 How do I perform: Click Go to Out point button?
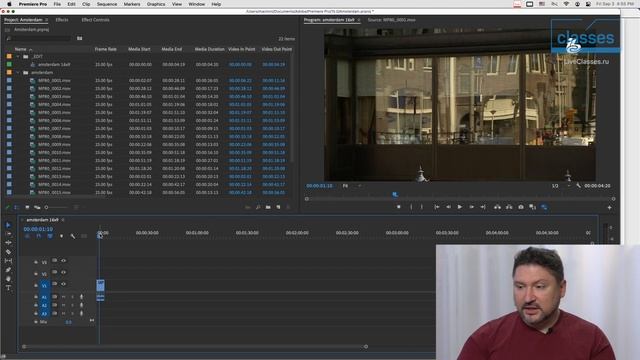click(483, 207)
